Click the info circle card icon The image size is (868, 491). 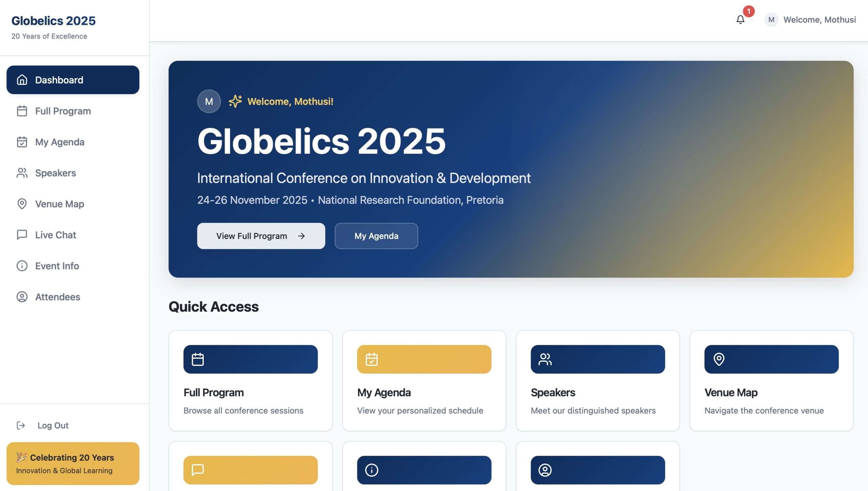[x=372, y=470]
